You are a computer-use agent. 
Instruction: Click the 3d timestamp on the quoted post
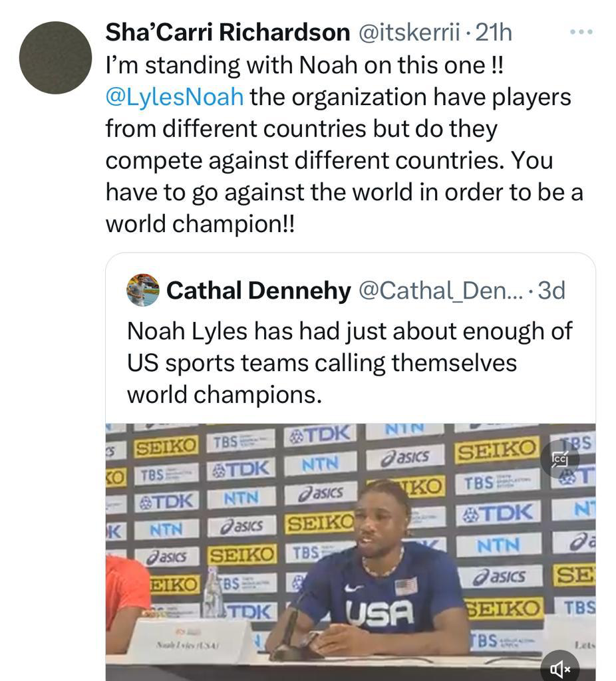click(x=551, y=290)
